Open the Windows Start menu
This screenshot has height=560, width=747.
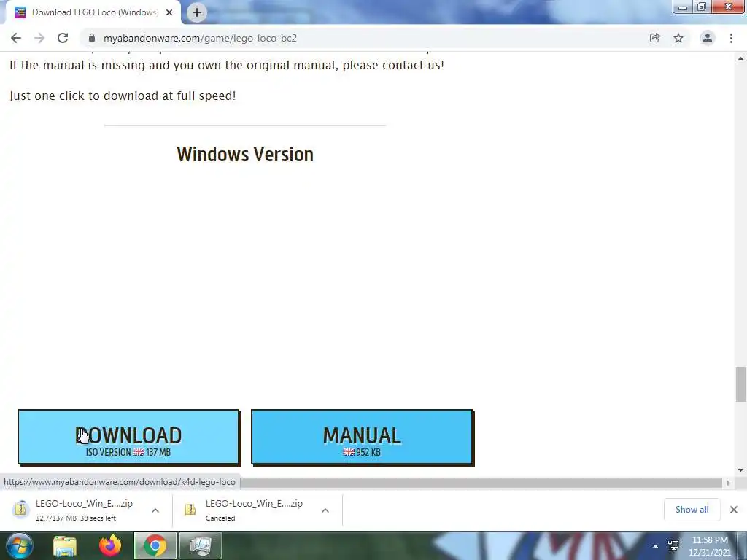[19, 545]
